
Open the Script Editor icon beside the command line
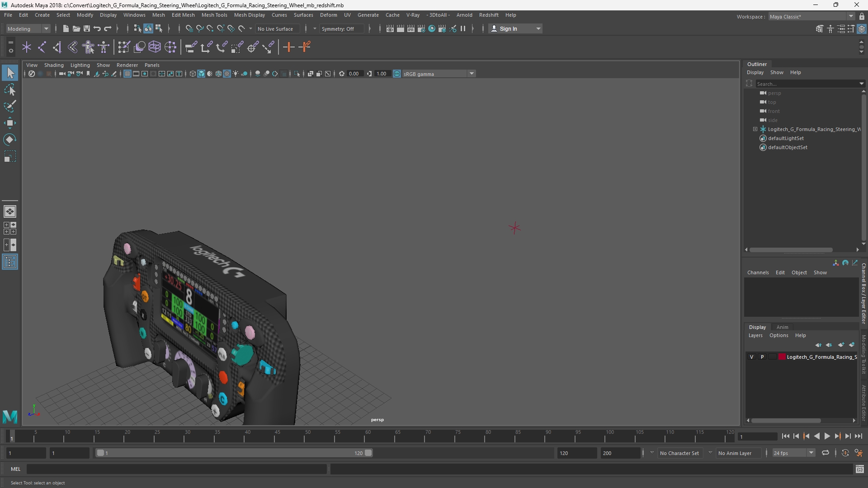coord(860,469)
